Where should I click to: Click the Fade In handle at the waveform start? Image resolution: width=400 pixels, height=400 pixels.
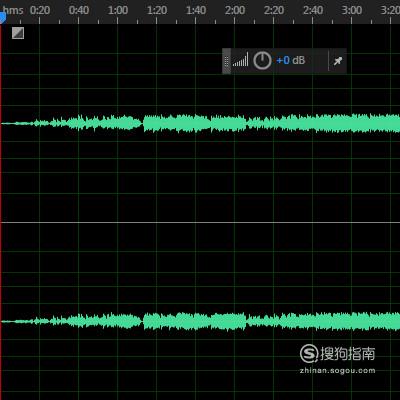point(18,33)
